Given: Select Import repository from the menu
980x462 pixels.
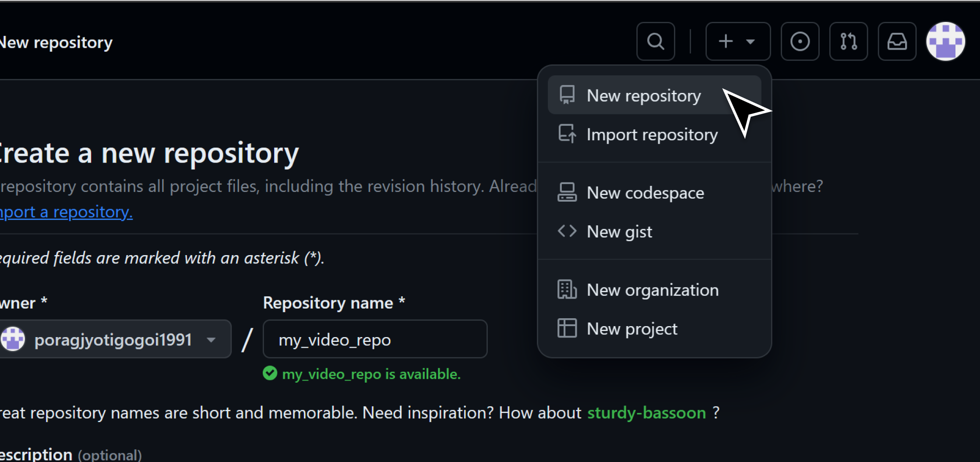Looking at the screenshot, I should [654, 134].
